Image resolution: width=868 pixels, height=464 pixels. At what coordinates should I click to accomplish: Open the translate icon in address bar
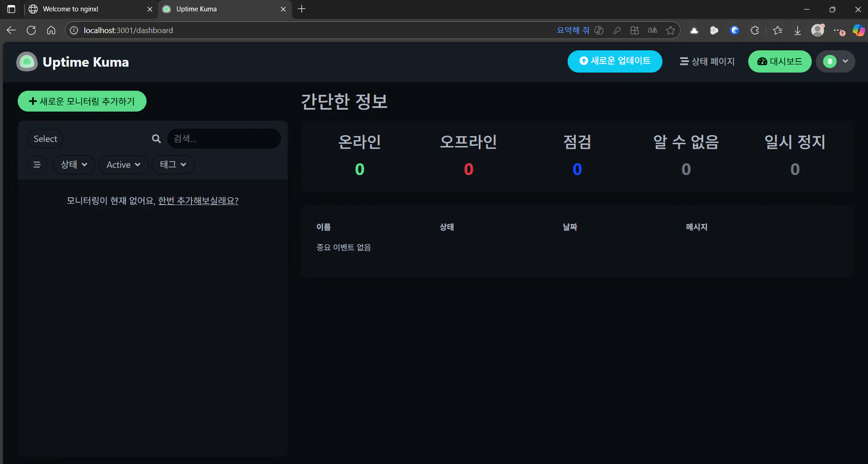(x=652, y=30)
